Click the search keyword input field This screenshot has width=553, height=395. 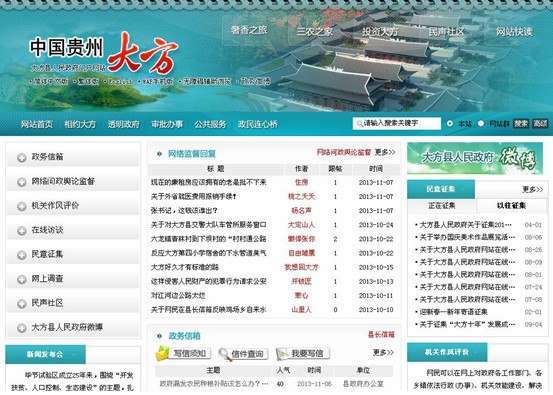[x=397, y=123]
